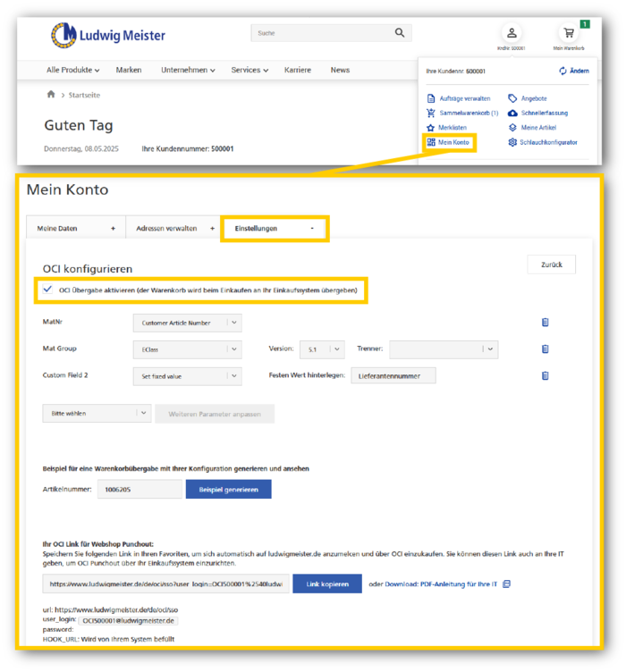This screenshot has height=672, width=626.
Task: Open the Trenner dropdown
Action: tap(443, 349)
